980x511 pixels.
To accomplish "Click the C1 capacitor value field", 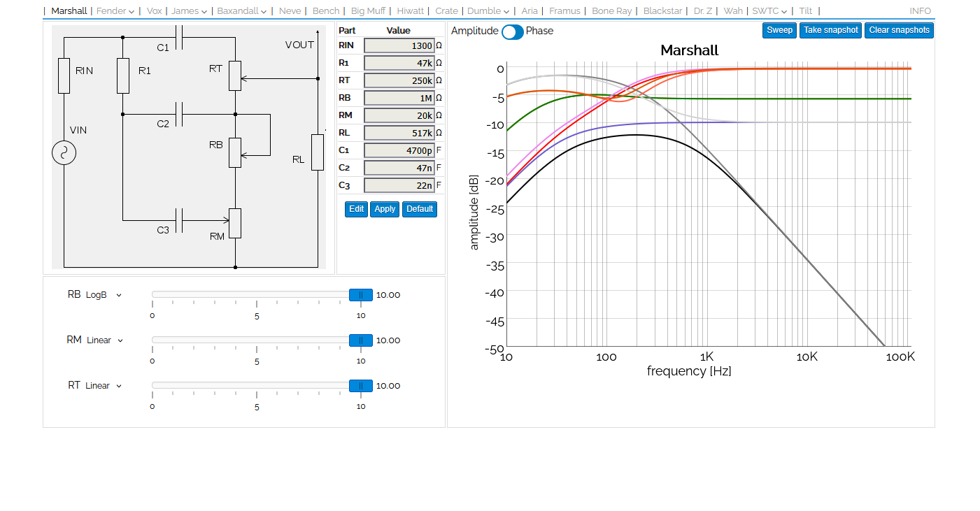I will tap(399, 150).
